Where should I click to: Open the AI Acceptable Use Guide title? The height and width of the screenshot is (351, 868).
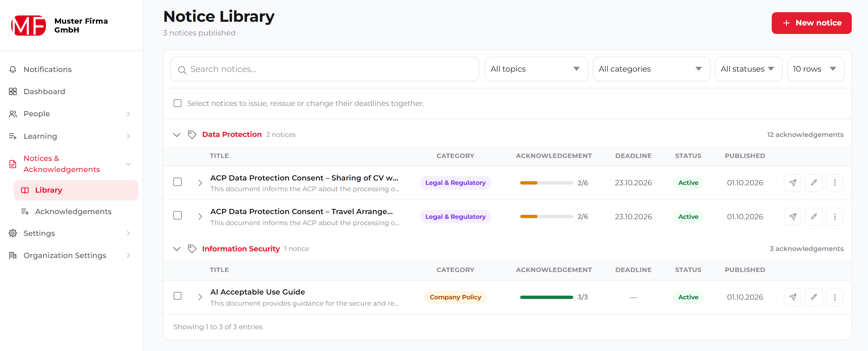pos(257,292)
